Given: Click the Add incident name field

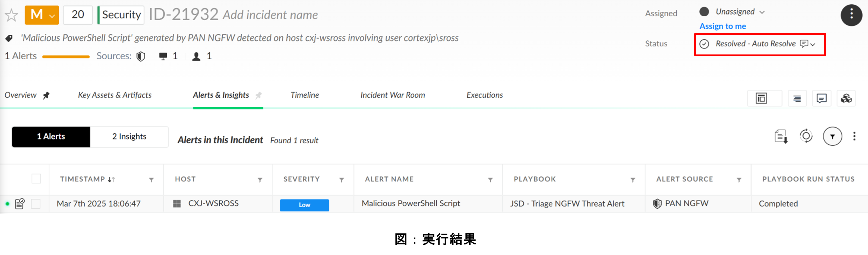Looking at the screenshot, I should point(270,15).
